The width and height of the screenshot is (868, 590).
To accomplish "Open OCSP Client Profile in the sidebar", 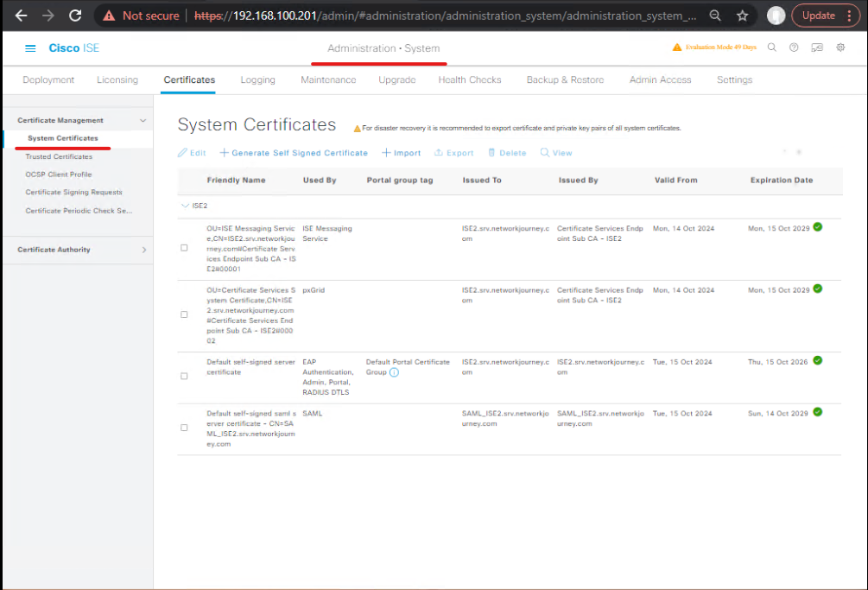I will coord(59,174).
